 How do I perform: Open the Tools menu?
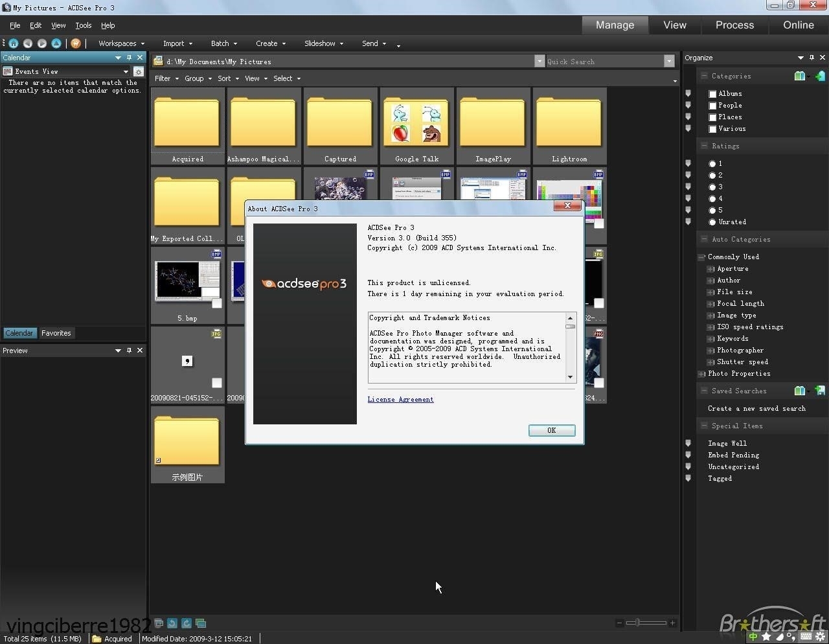[84, 25]
